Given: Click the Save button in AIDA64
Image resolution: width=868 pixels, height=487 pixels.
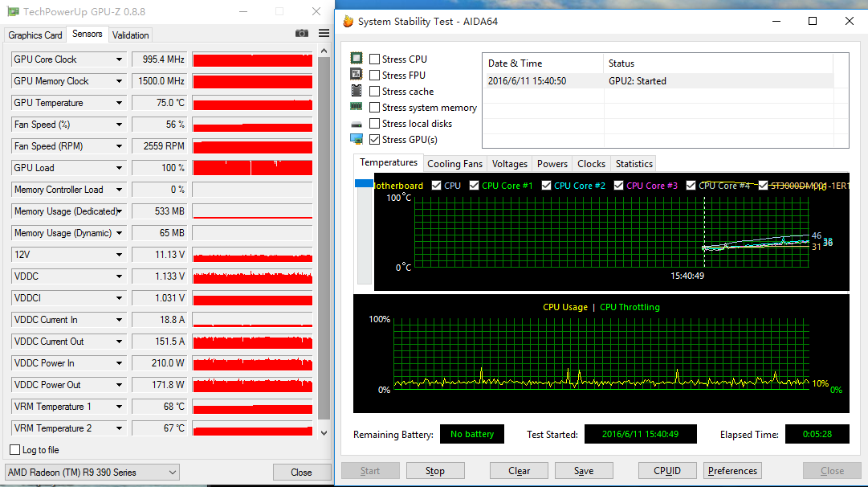Looking at the screenshot, I should (x=584, y=470).
